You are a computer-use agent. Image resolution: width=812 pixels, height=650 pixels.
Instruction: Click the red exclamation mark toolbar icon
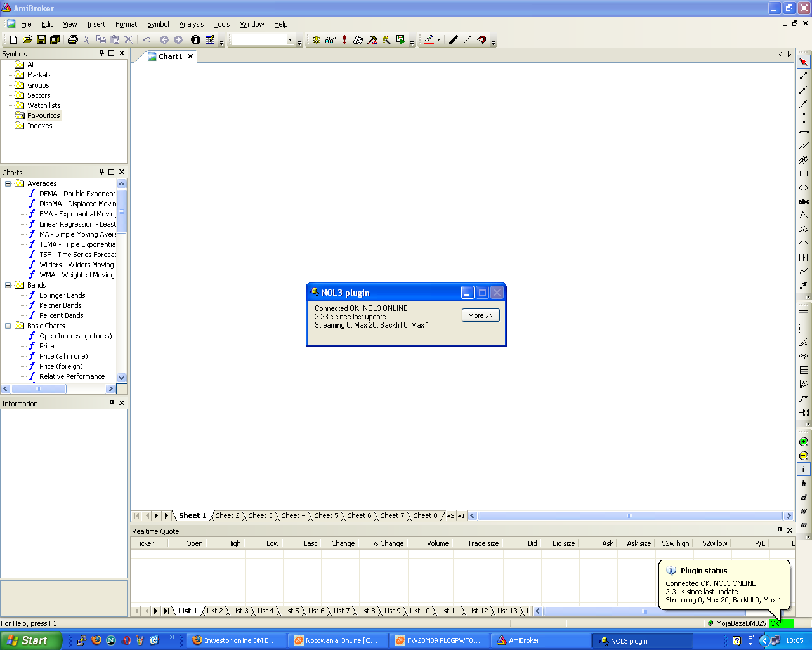click(344, 39)
